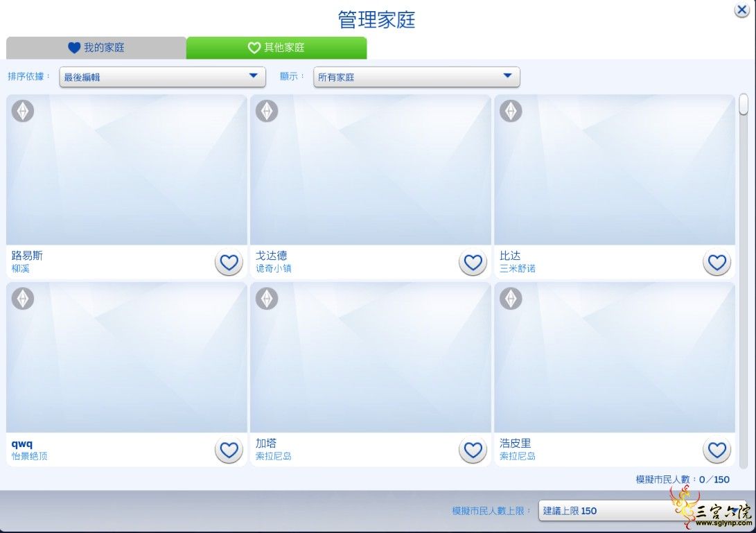This screenshot has width=756, height=533.
Task: Open the 顯示 filter dropdown
Action: (x=416, y=77)
